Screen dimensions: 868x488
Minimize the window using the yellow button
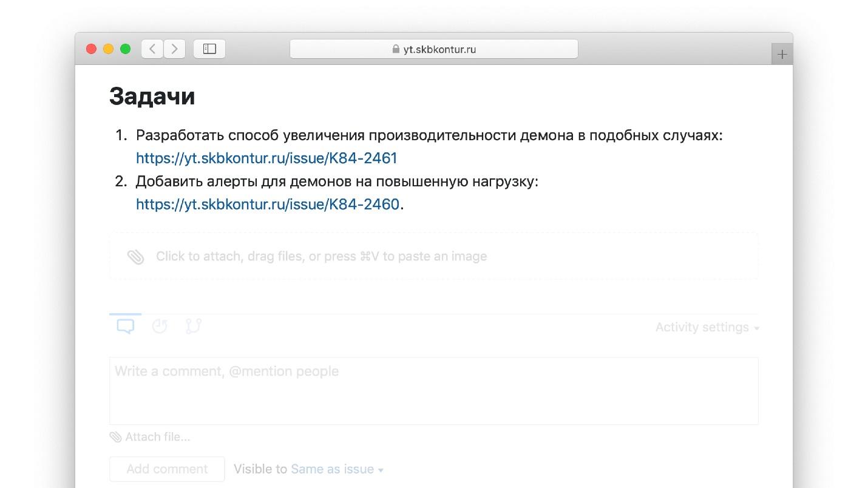click(109, 49)
